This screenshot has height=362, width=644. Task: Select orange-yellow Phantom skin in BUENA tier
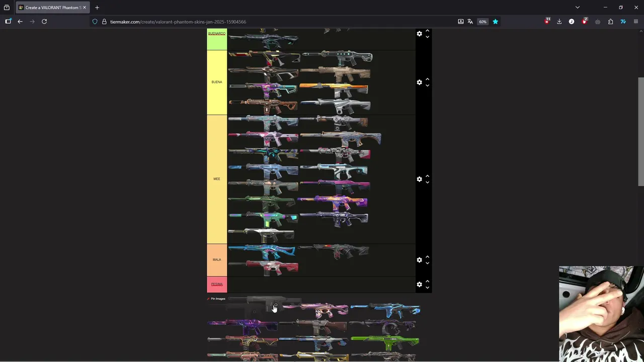click(x=334, y=90)
